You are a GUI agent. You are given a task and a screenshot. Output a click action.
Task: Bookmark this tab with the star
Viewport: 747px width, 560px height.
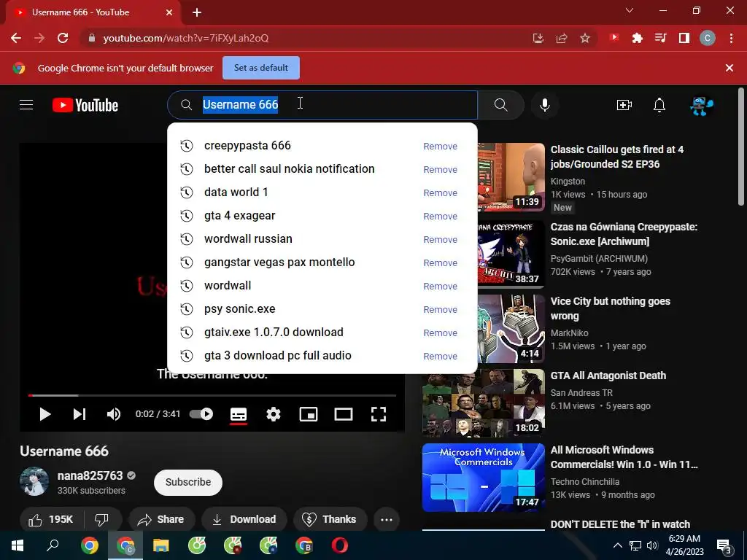(x=585, y=38)
